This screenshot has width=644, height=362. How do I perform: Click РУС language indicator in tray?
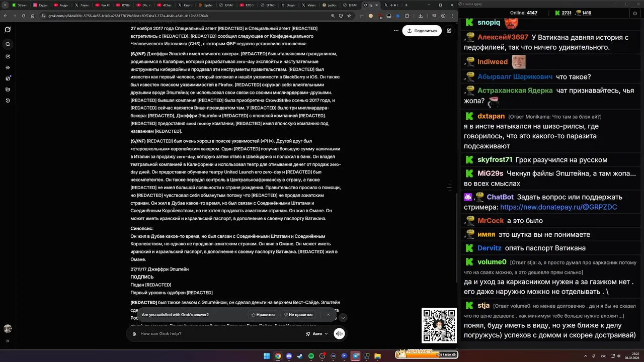[603, 356]
